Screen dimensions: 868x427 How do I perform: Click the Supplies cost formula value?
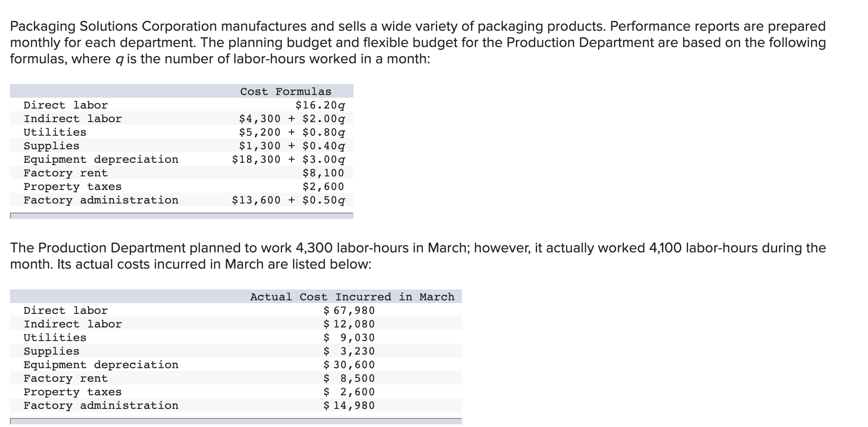(292, 146)
